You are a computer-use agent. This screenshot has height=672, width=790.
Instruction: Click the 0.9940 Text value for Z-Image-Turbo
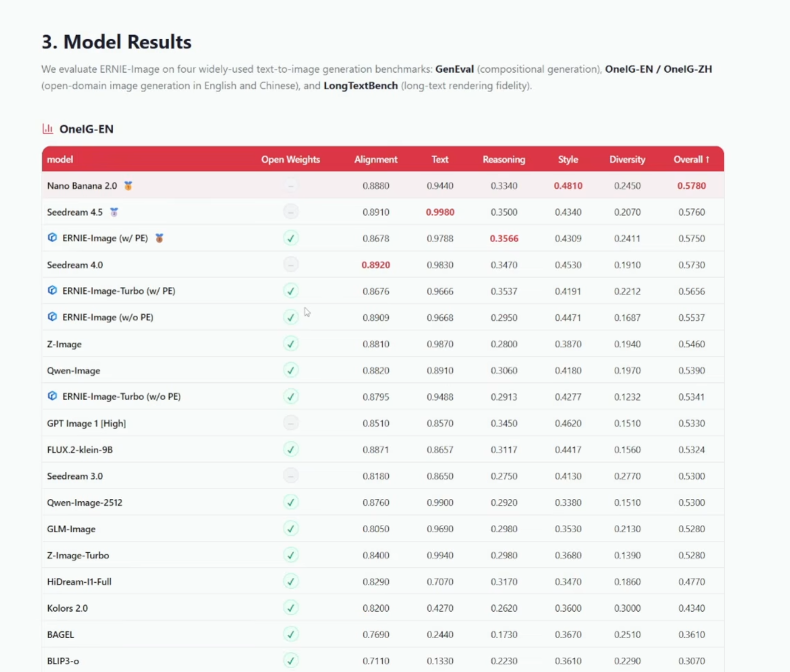(440, 555)
